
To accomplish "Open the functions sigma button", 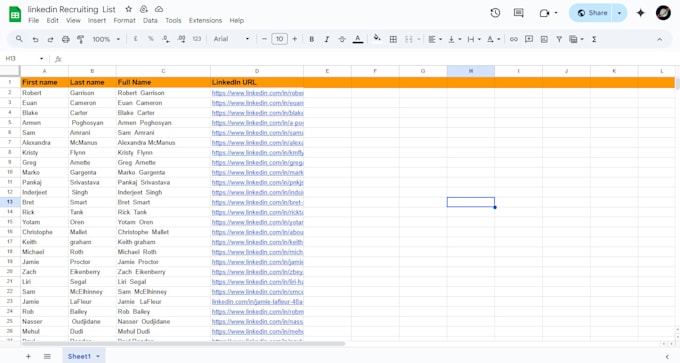I will (594, 39).
